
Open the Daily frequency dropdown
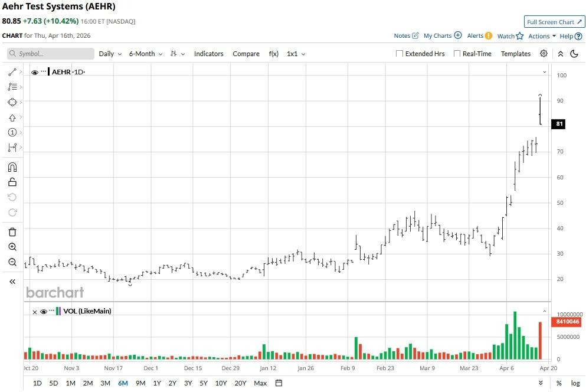[x=110, y=54]
